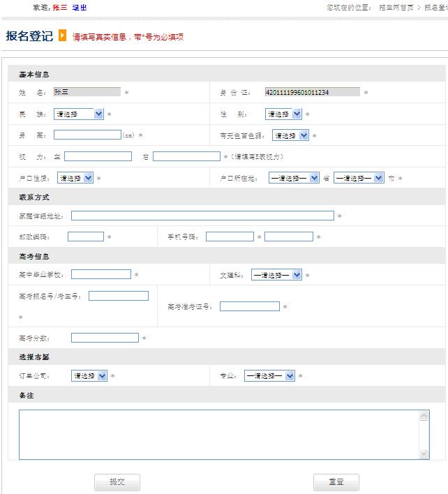
Task: Open the city (市) dropdown
Action: (359, 178)
